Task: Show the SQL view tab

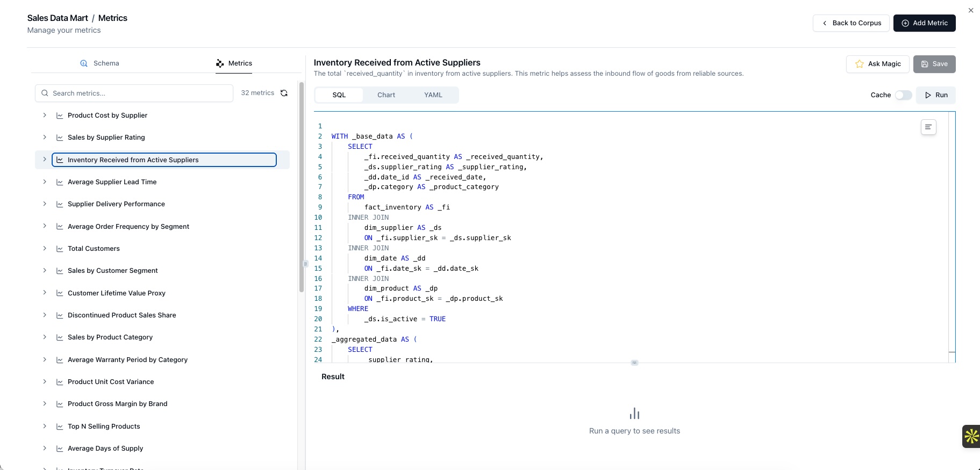Action: (x=339, y=95)
